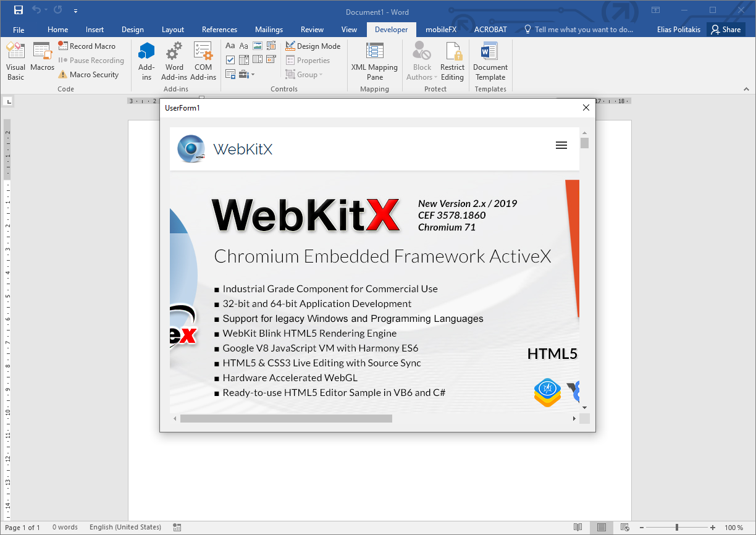Image resolution: width=756 pixels, height=535 pixels.
Task: Switch to the Home tab
Action: 58,30
